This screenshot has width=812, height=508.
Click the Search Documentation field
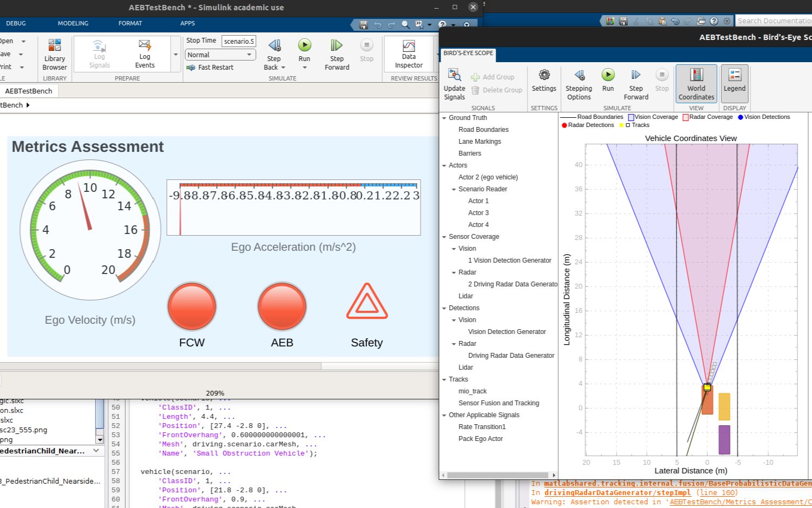tap(774, 21)
